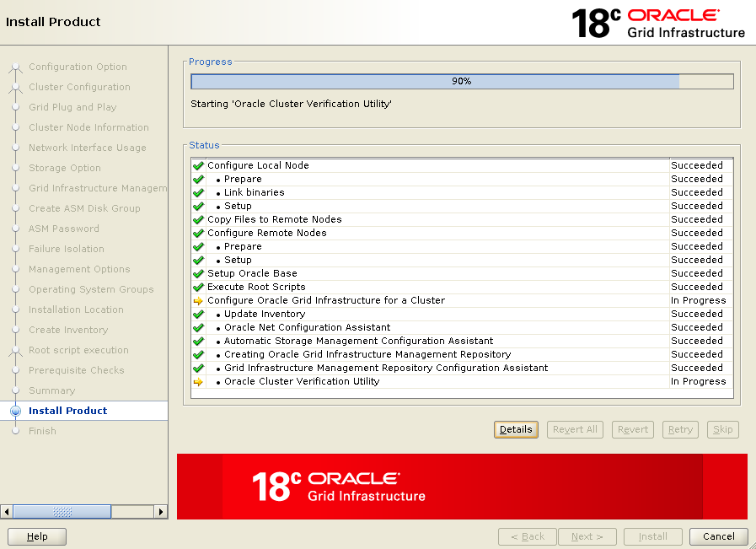Image resolution: width=756 pixels, height=549 pixels.
Task: Click the Install button
Action: pyautogui.click(x=653, y=536)
